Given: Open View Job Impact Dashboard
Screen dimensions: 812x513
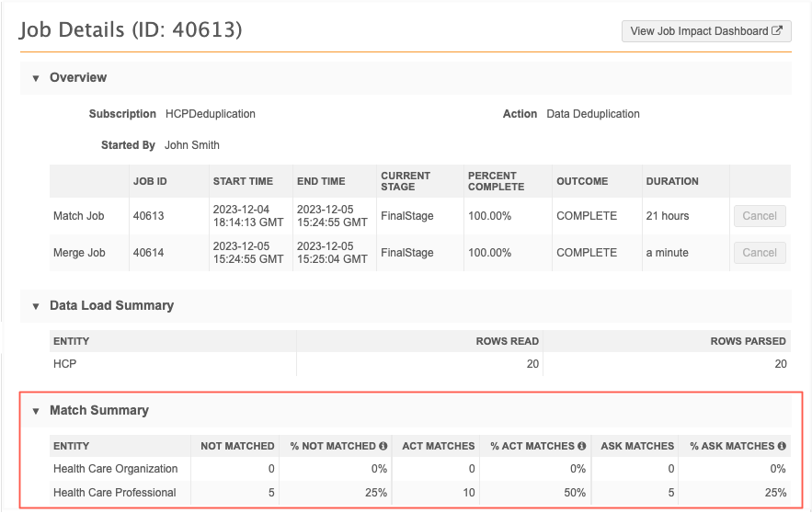Looking at the screenshot, I should click(705, 31).
